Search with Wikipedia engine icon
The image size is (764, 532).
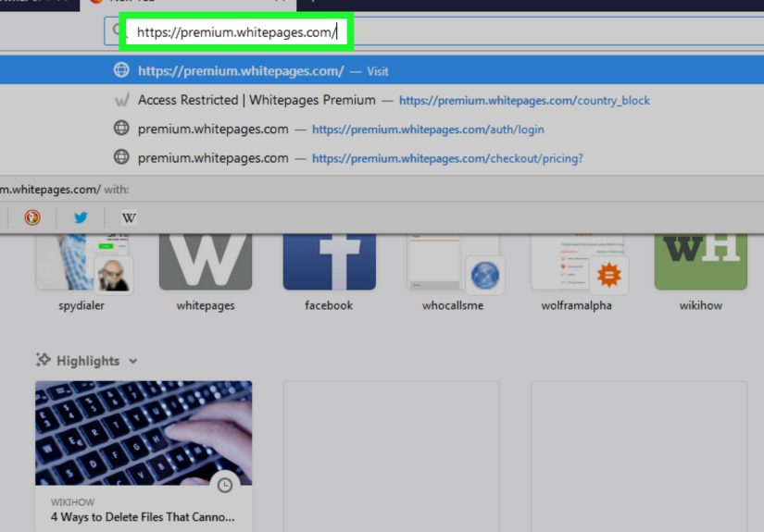tap(129, 217)
